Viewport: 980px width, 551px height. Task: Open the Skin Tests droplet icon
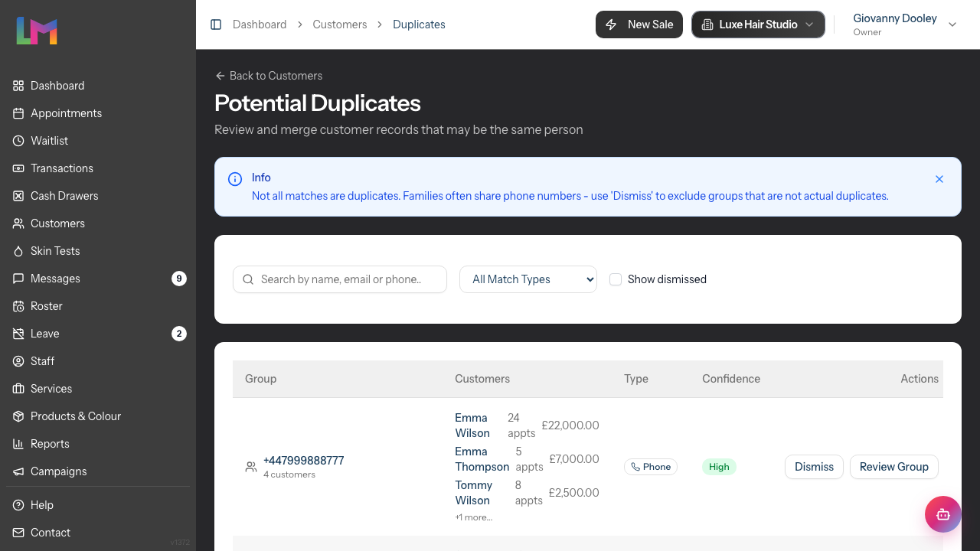coord(18,251)
